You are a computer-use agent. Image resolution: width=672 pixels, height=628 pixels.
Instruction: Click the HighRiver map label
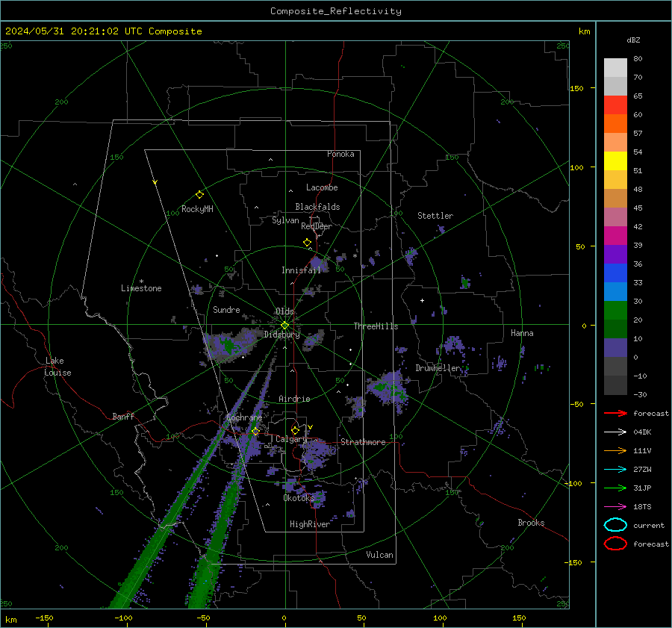pyautogui.click(x=310, y=524)
